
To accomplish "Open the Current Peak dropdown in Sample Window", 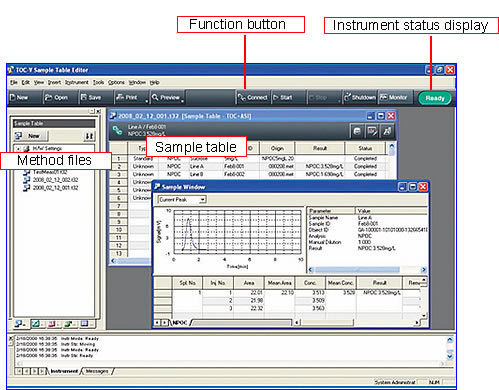I will (x=203, y=200).
